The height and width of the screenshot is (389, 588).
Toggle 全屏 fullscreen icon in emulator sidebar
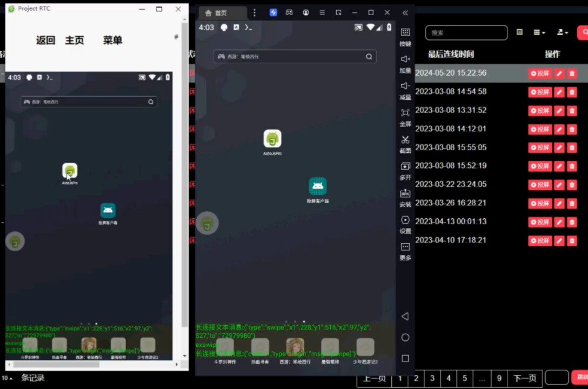tap(405, 113)
